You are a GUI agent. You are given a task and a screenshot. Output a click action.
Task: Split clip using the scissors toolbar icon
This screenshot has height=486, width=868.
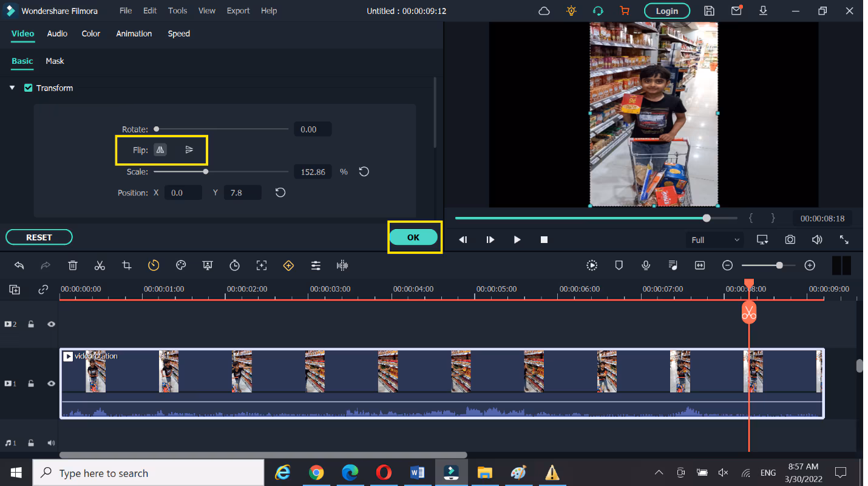coord(100,265)
